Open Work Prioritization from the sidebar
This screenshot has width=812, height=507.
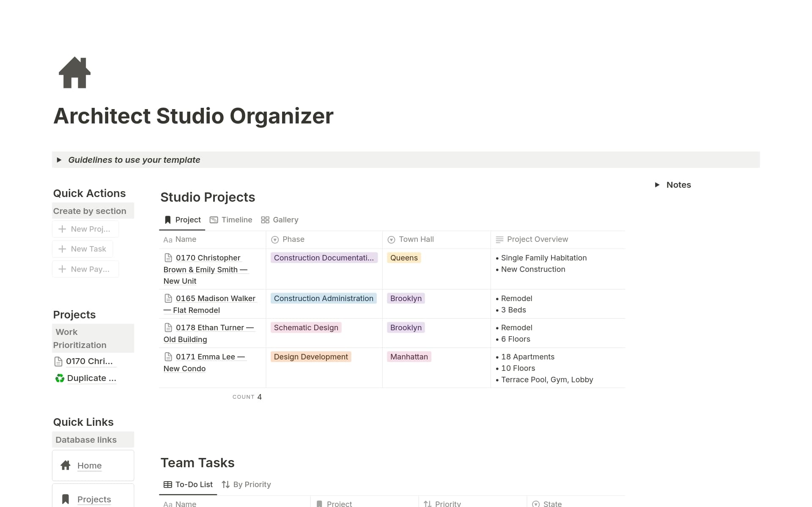80,338
